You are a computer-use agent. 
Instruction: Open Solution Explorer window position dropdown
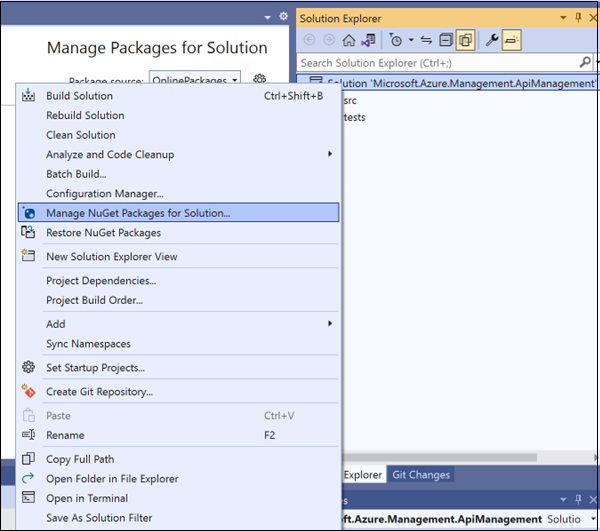click(x=563, y=18)
